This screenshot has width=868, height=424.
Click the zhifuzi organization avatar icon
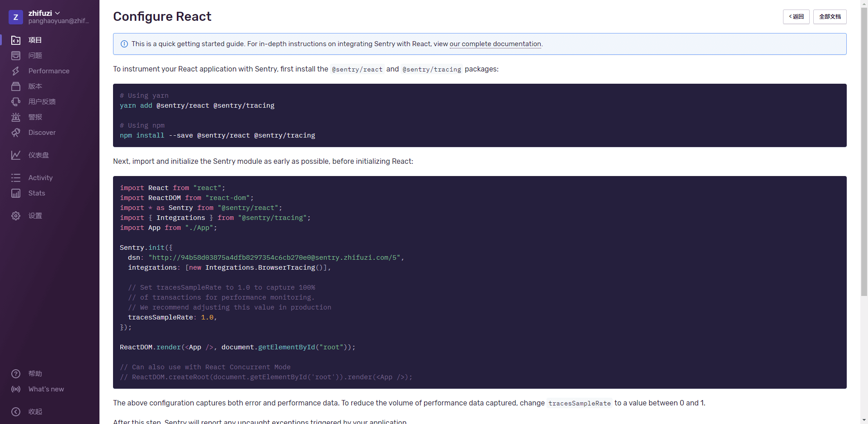tap(16, 17)
